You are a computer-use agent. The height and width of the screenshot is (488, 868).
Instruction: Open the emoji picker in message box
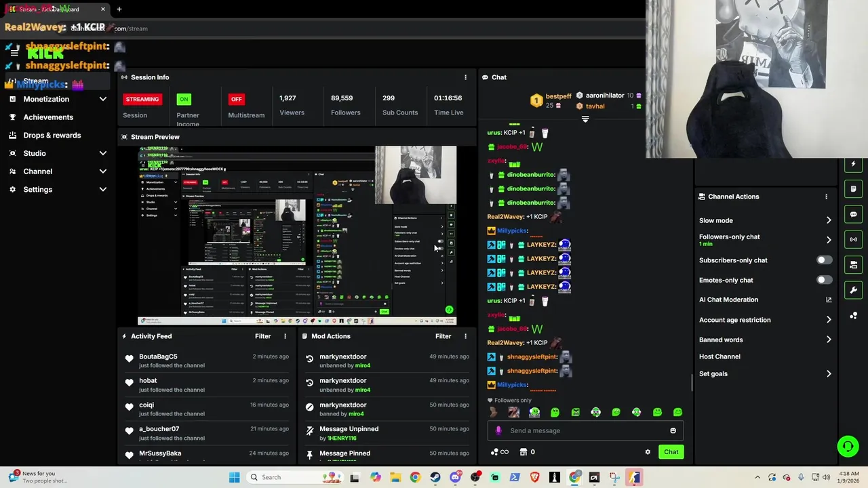click(673, 430)
